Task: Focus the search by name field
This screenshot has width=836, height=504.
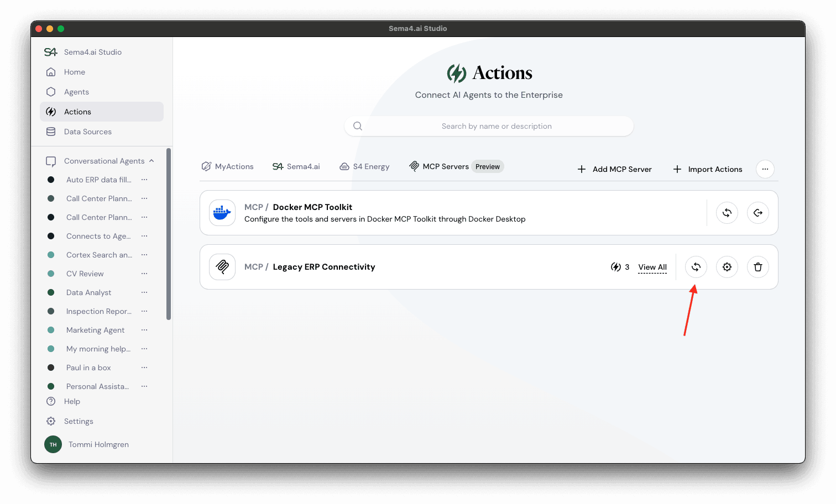Action: pyautogui.click(x=496, y=126)
